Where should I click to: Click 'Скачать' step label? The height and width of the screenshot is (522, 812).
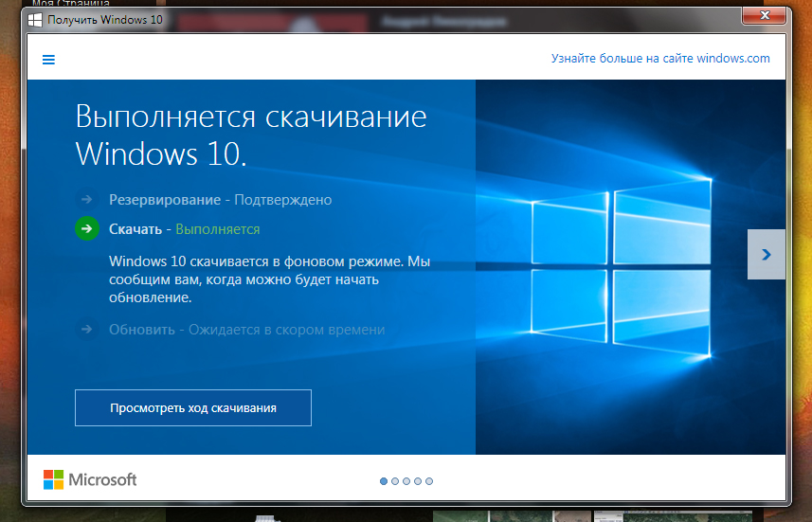click(135, 229)
